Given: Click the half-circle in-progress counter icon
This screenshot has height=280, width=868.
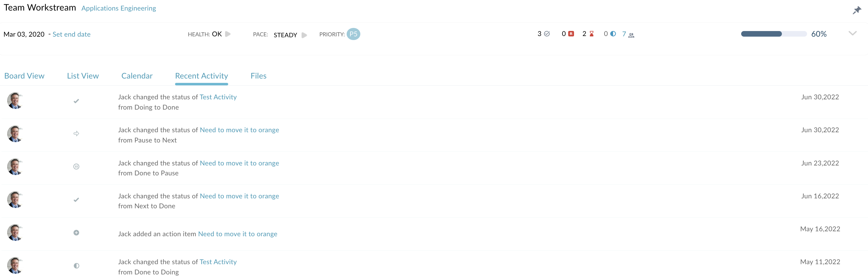Looking at the screenshot, I should (613, 34).
